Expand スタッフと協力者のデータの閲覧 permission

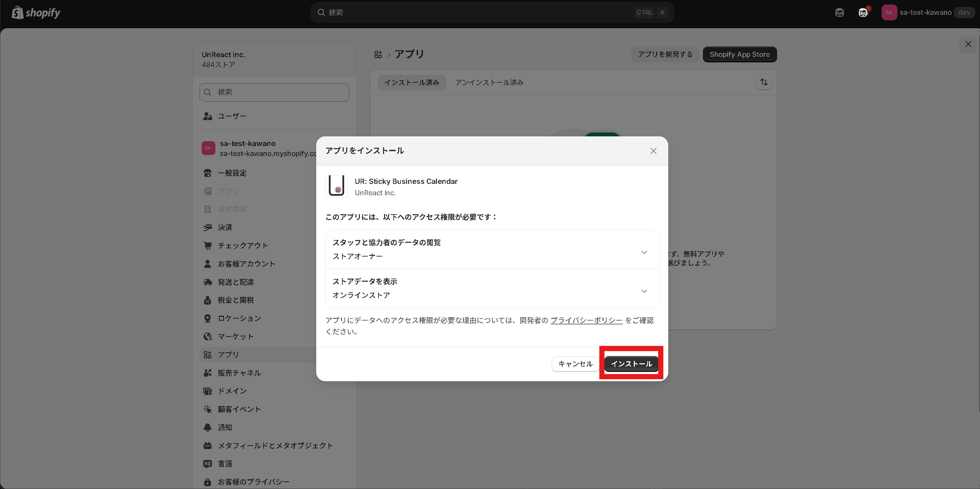[492, 249]
